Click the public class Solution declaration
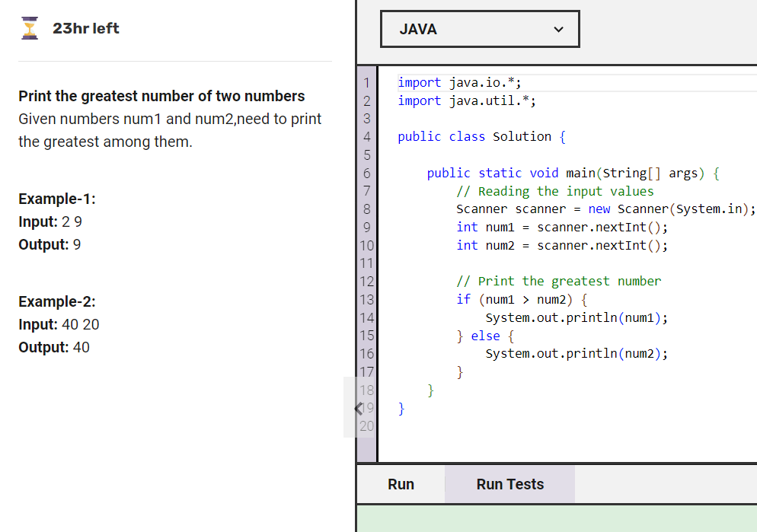Screen dimensions: 757x532 tap(478, 136)
